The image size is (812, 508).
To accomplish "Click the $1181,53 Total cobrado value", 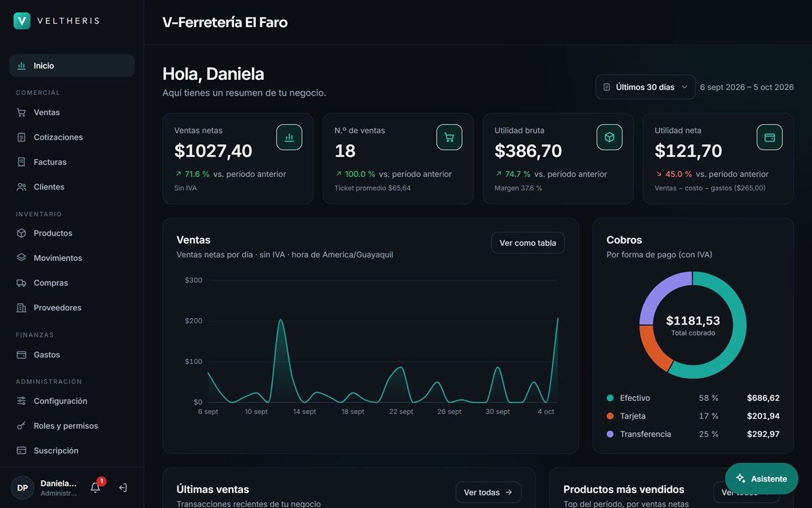I will pyautogui.click(x=693, y=321).
